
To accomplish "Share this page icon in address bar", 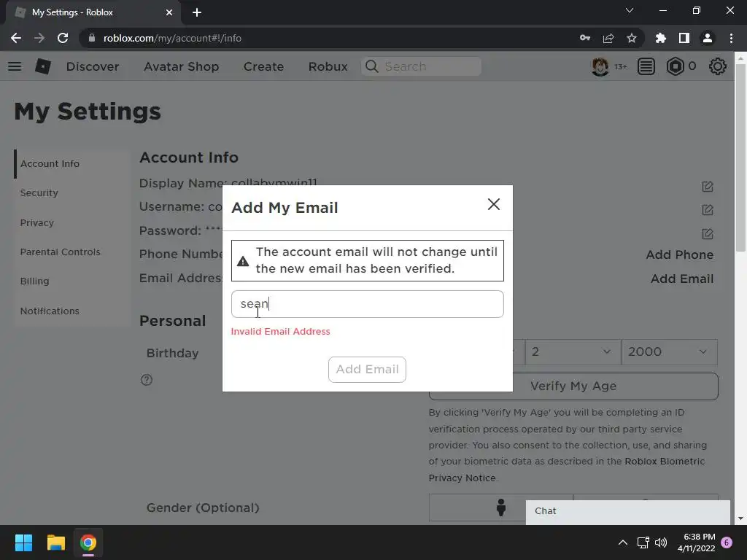I will (608, 38).
